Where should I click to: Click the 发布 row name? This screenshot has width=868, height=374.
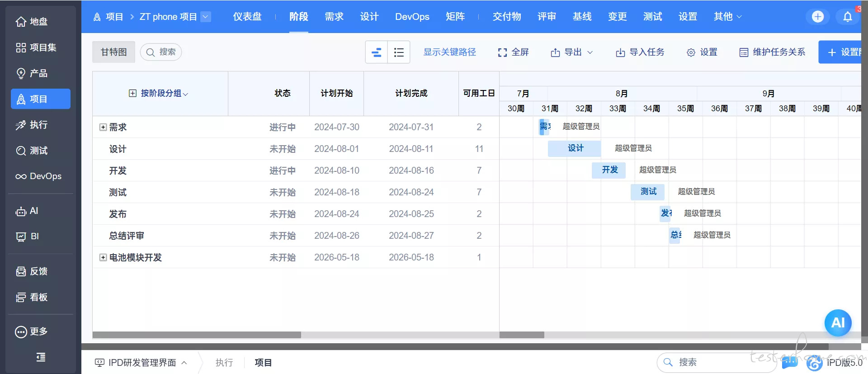118,214
